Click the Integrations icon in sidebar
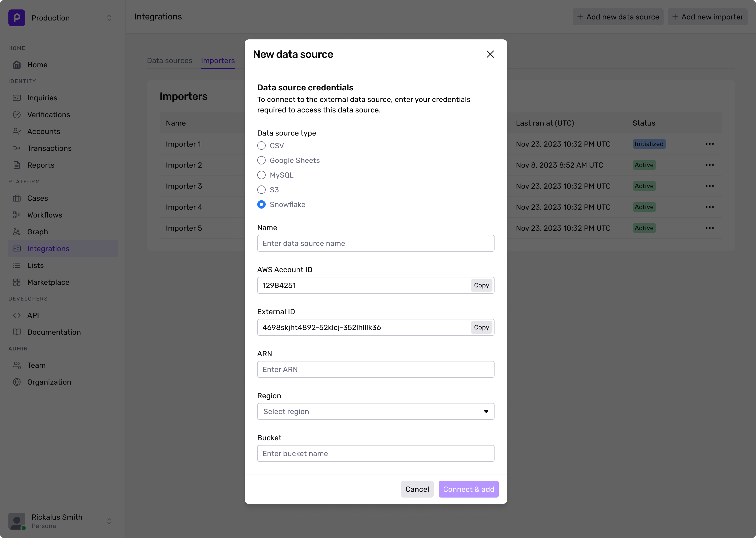The height and width of the screenshot is (538, 756). (17, 249)
